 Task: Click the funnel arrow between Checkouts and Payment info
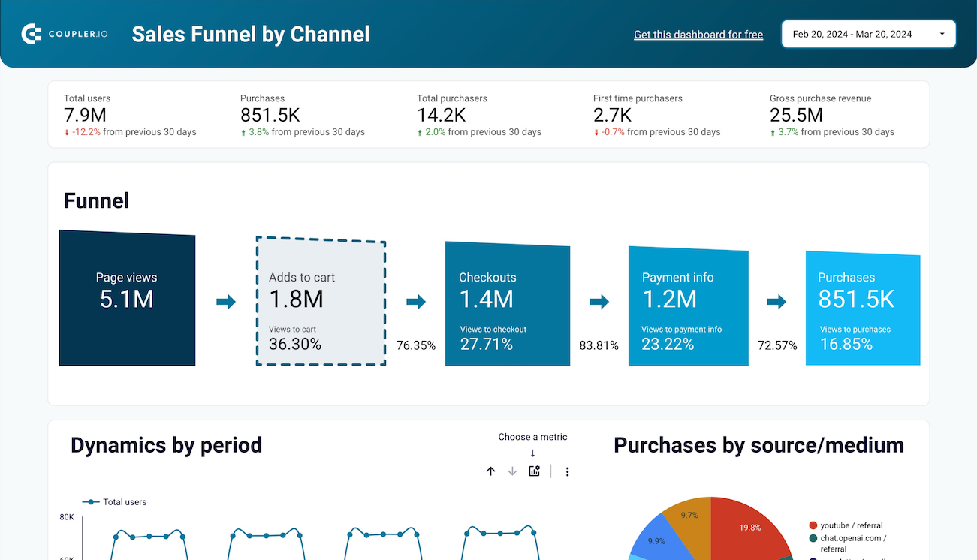click(599, 301)
